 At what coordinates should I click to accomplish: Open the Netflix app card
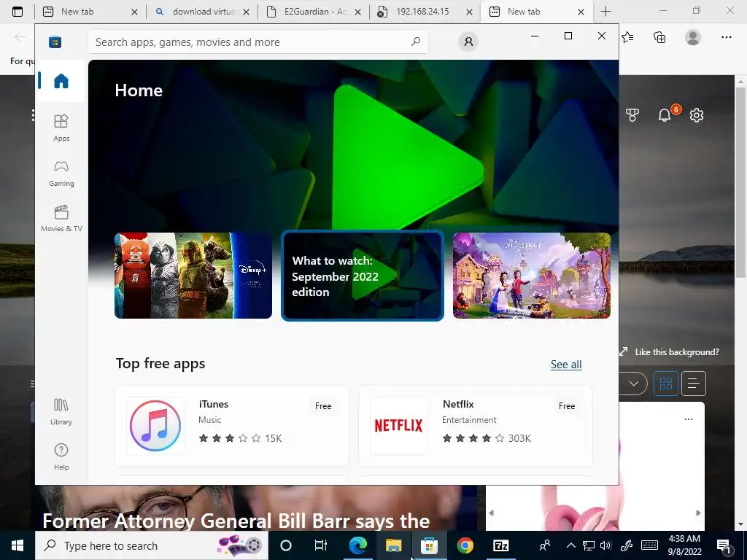pyautogui.click(x=476, y=426)
